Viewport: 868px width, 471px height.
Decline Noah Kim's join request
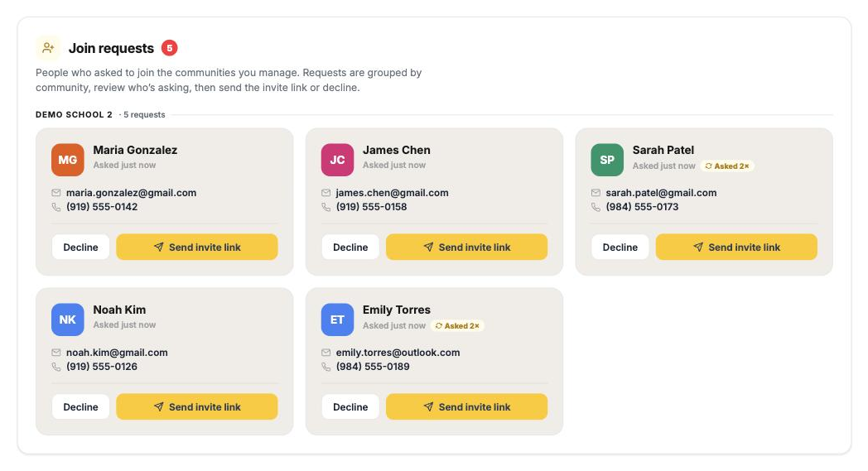tap(81, 406)
